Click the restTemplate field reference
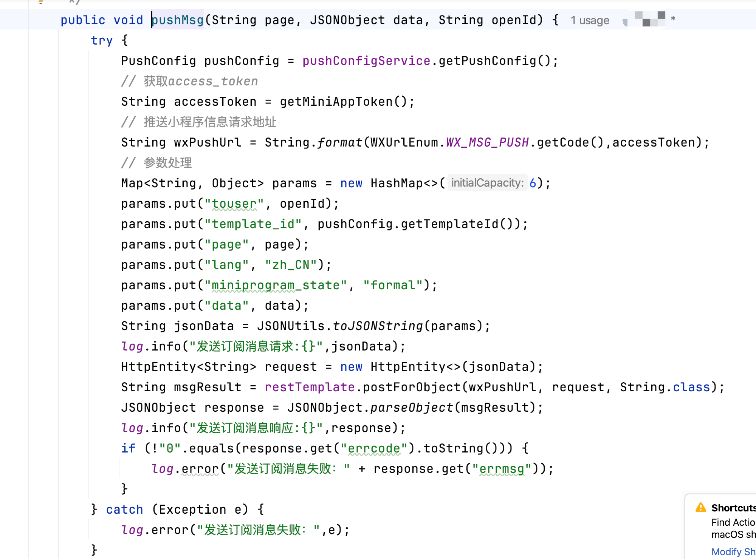 coord(310,387)
